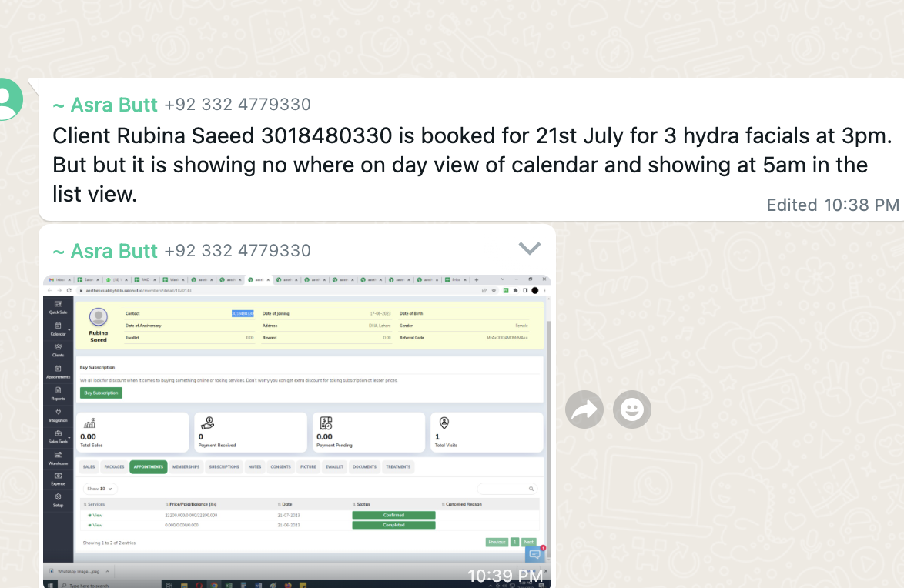
Task: Open Asra Butt's profile avatar
Action: click(x=8, y=99)
